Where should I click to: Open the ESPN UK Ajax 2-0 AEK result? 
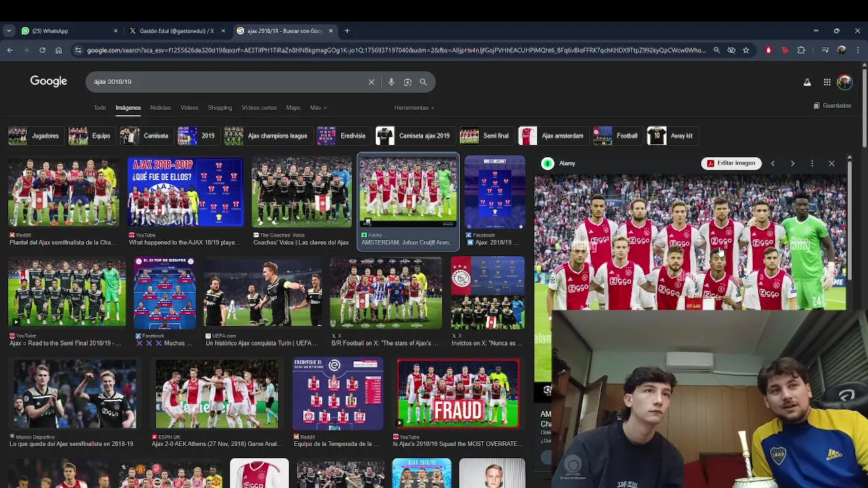[x=217, y=394]
